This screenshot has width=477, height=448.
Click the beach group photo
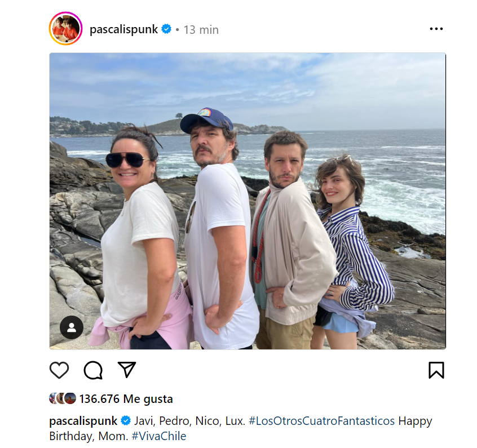coord(248,201)
